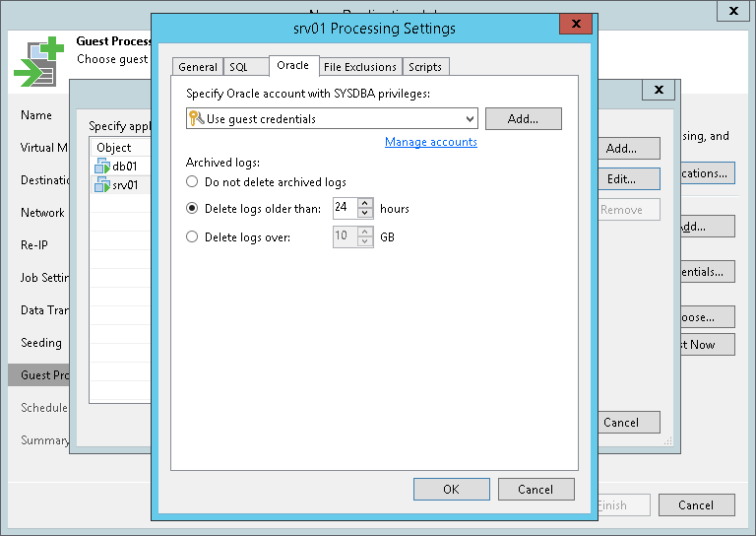Select Delete logs older than option
The height and width of the screenshot is (536, 756).
click(192, 209)
